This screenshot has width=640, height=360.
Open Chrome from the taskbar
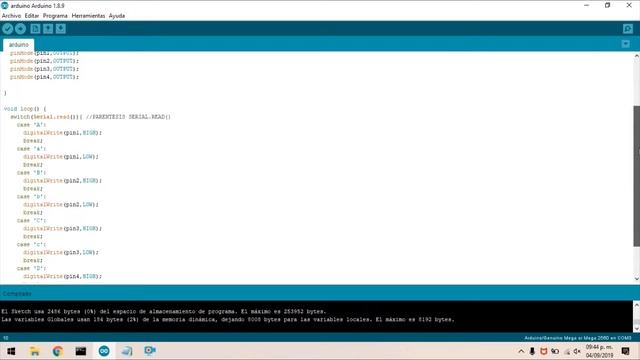click(x=58, y=351)
